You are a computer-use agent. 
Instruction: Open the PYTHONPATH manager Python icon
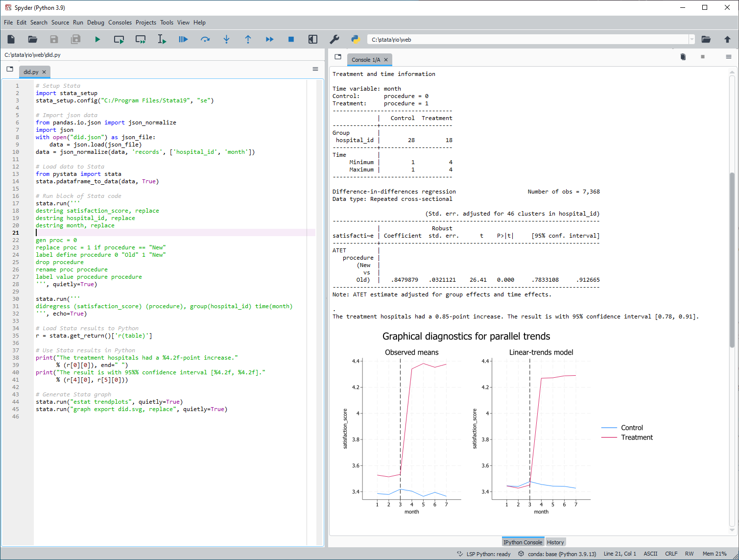pyautogui.click(x=356, y=40)
